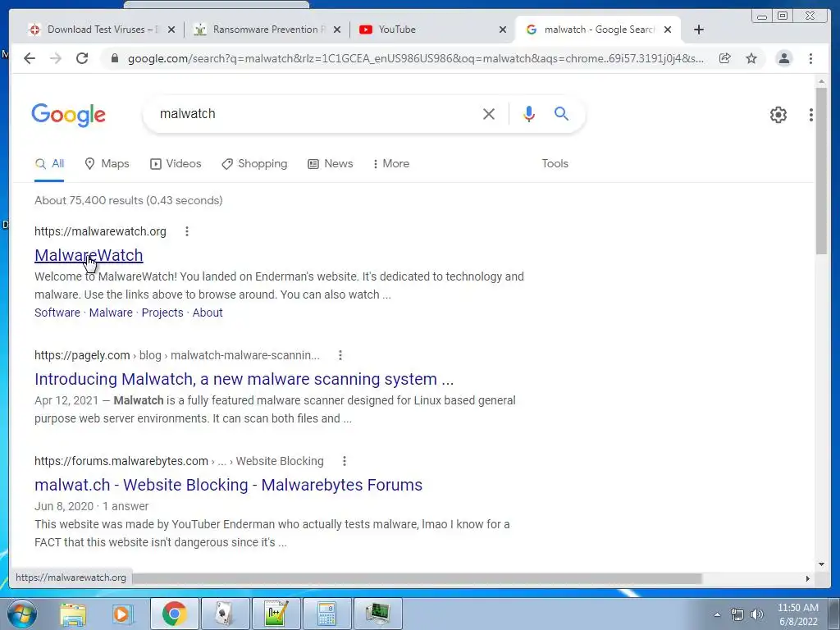View site info padlock icon
This screenshot has height=630, width=840.
[x=114, y=58]
